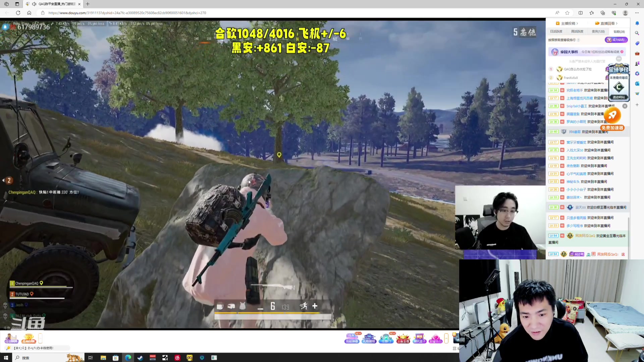This screenshot has width=644, height=362.
Task: Close the 免费加速器 floating ad
Action: (625, 106)
